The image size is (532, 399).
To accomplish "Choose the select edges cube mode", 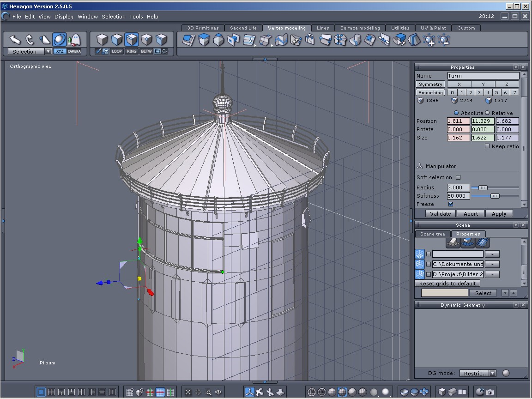I will (x=132, y=40).
